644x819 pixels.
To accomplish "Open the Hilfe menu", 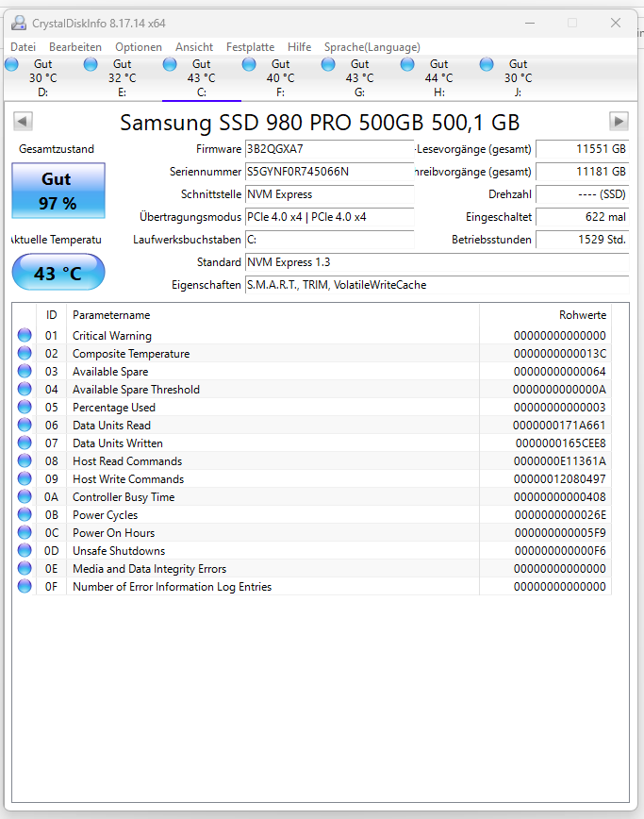I will [299, 47].
